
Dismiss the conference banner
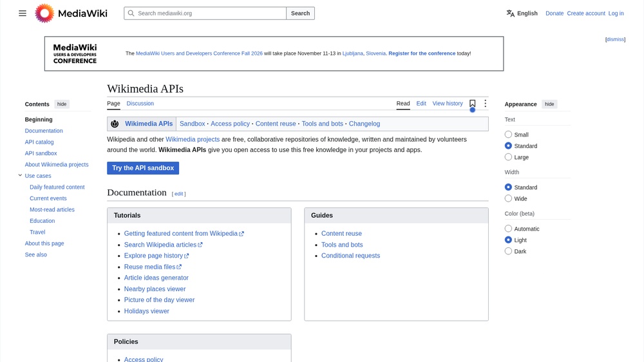click(615, 39)
